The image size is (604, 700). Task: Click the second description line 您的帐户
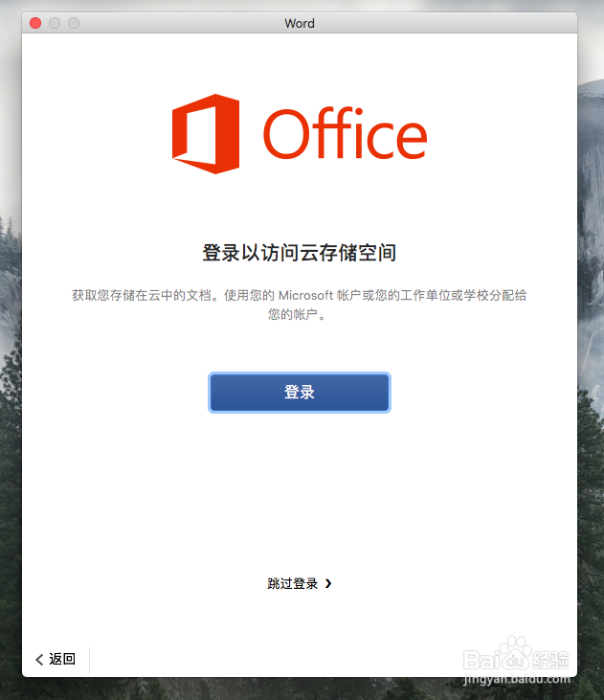tap(297, 314)
